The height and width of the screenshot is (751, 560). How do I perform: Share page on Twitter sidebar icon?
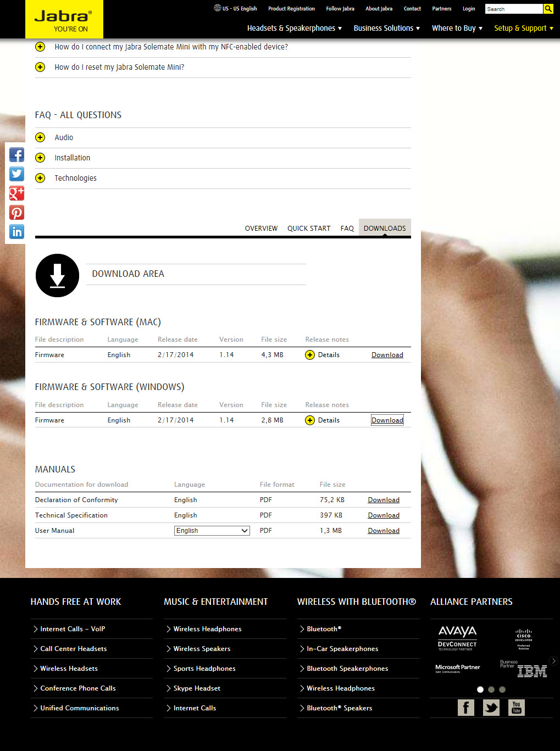tap(16, 174)
